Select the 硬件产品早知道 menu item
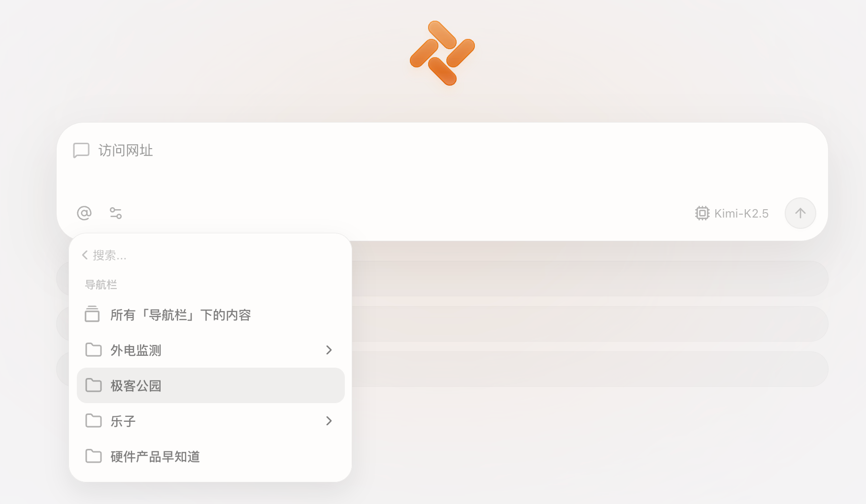The width and height of the screenshot is (866, 504). (x=211, y=456)
